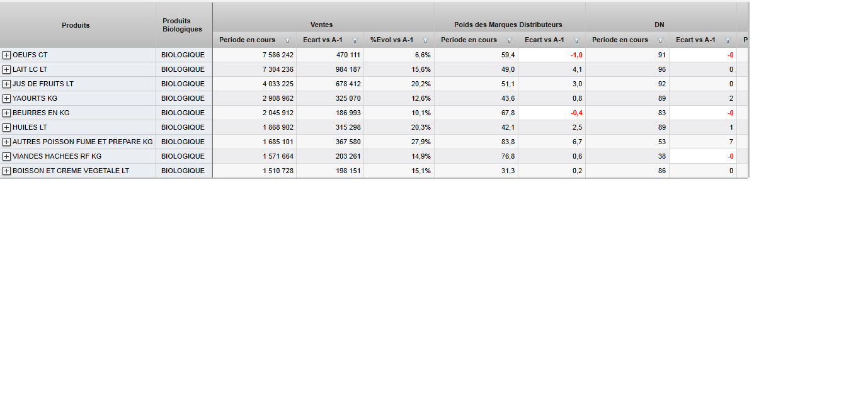The image size is (868, 396).
Task: Click sales value 1 685 101
Action: tap(278, 142)
